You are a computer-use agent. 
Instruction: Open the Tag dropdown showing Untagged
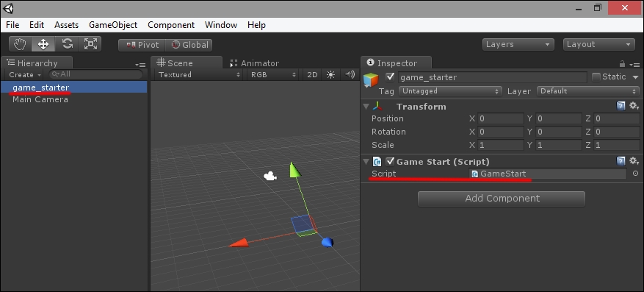[451, 91]
